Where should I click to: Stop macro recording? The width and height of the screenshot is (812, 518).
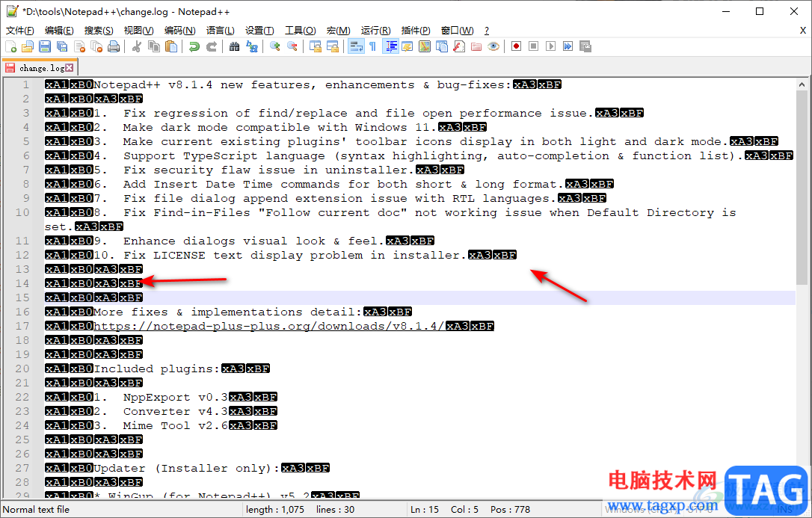(533, 46)
